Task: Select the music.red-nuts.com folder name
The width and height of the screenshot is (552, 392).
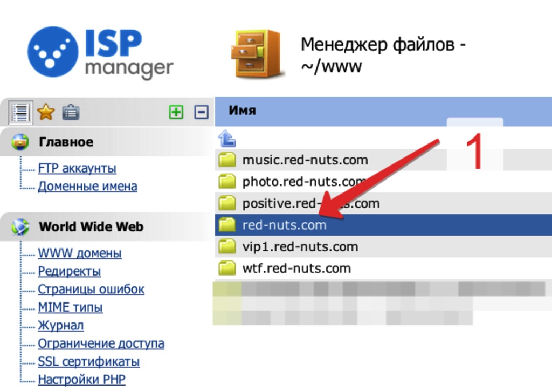Action: [305, 160]
